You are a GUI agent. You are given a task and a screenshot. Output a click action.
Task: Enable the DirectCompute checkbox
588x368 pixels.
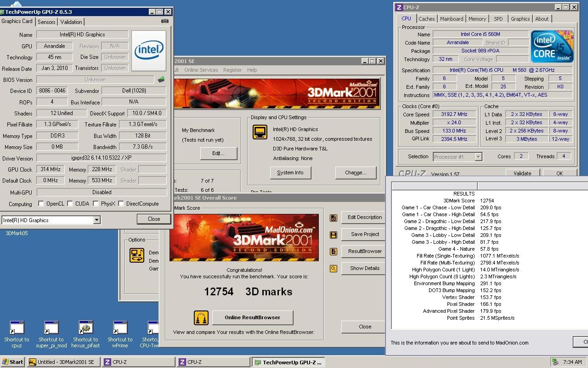click(121, 204)
